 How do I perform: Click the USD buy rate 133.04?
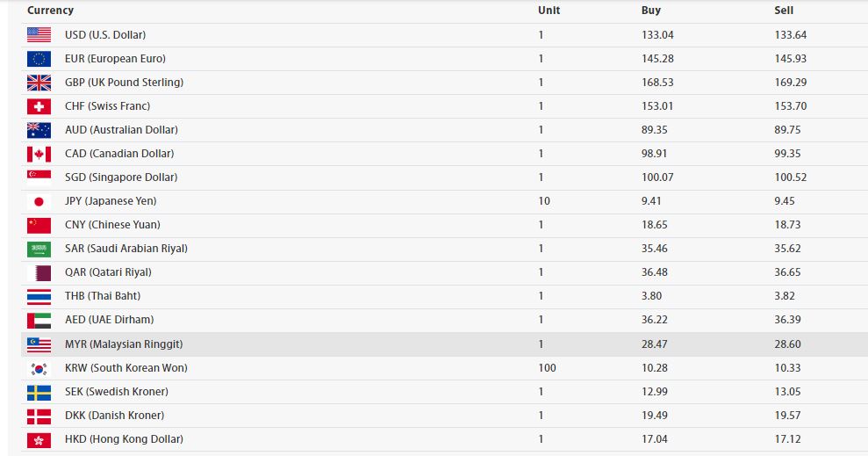(x=657, y=35)
